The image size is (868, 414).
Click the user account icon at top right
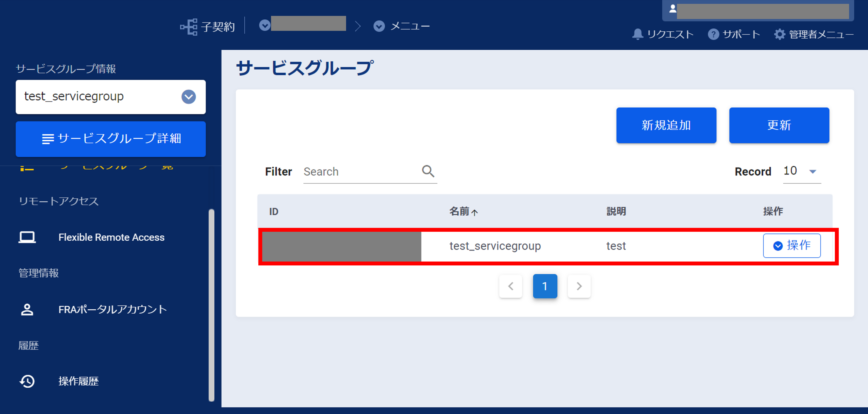tap(673, 9)
